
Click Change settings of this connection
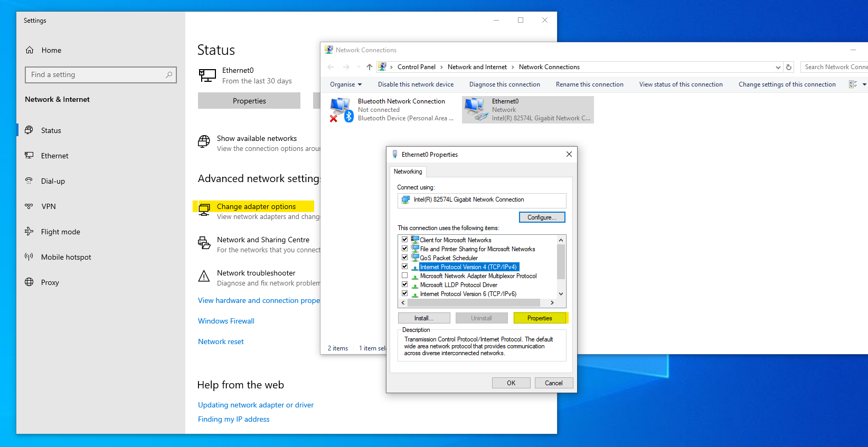coord(787,84)
